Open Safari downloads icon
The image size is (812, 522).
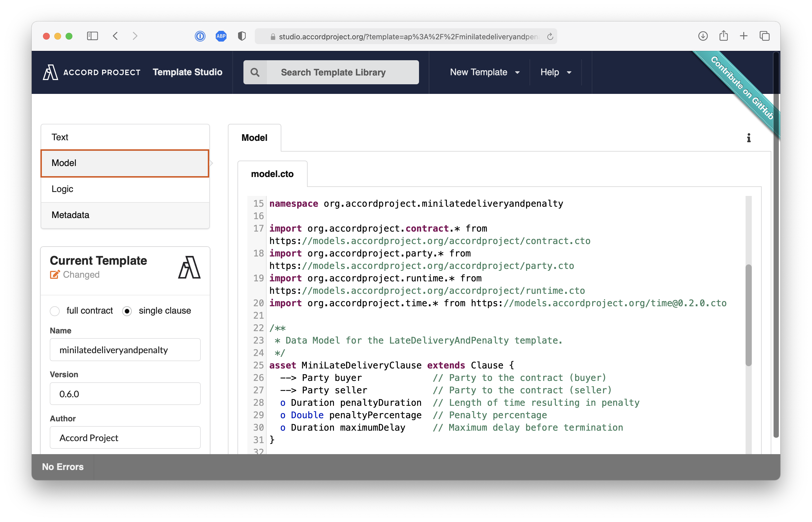tap(703, 36)
